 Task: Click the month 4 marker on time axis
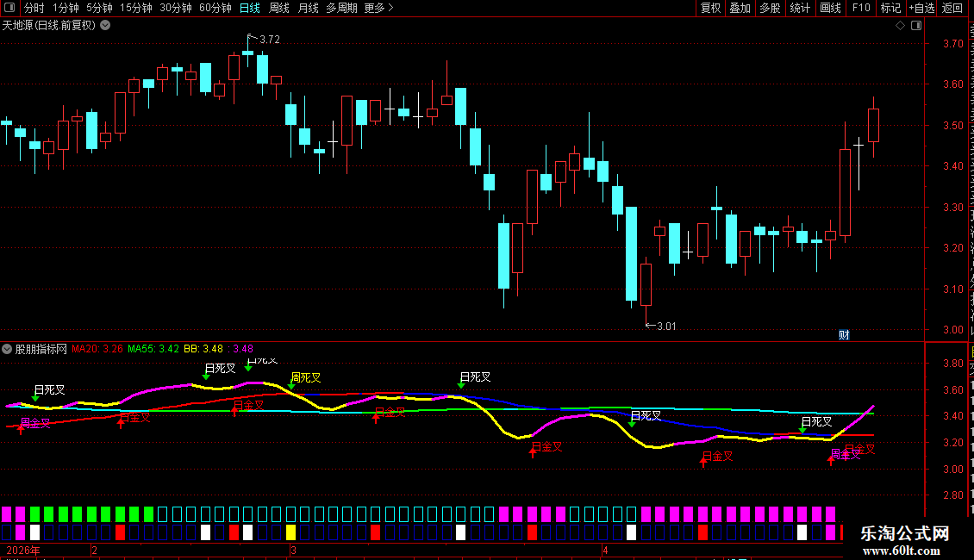605,550
